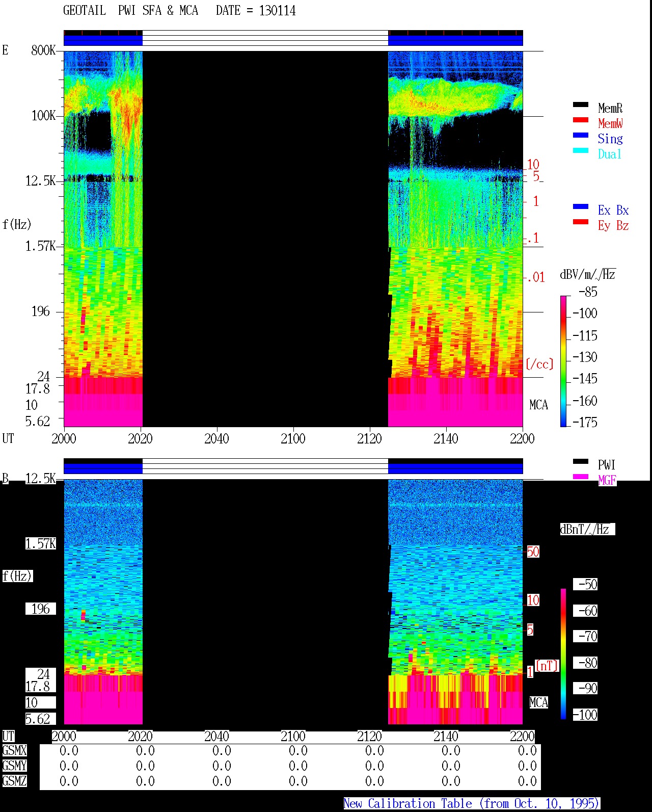652x812 pixels.
Task: Click the cyan Dual legend swatch
Action: pyautogui.click(x=580, y=151)
